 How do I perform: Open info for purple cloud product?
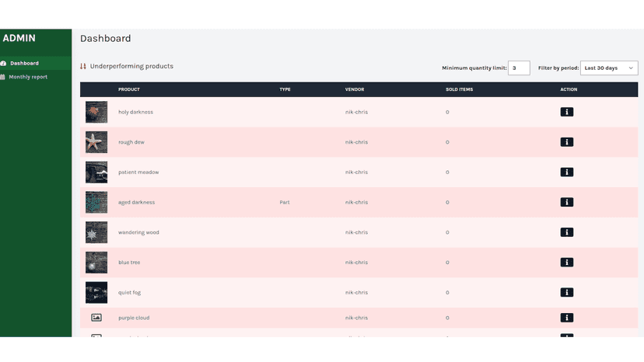click(x=566, y=318)
